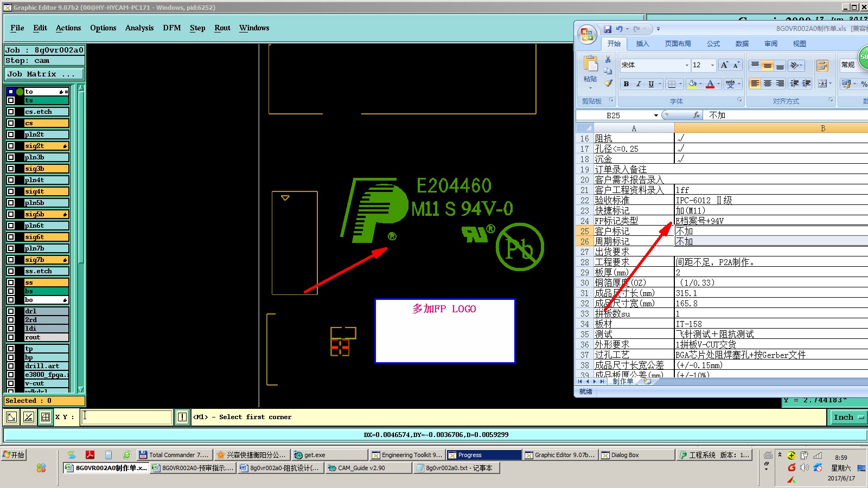Switch to CAM_Guide v2.90 in taskbar
The width and height of the screenshot is (868, 488).
(368, 468)
